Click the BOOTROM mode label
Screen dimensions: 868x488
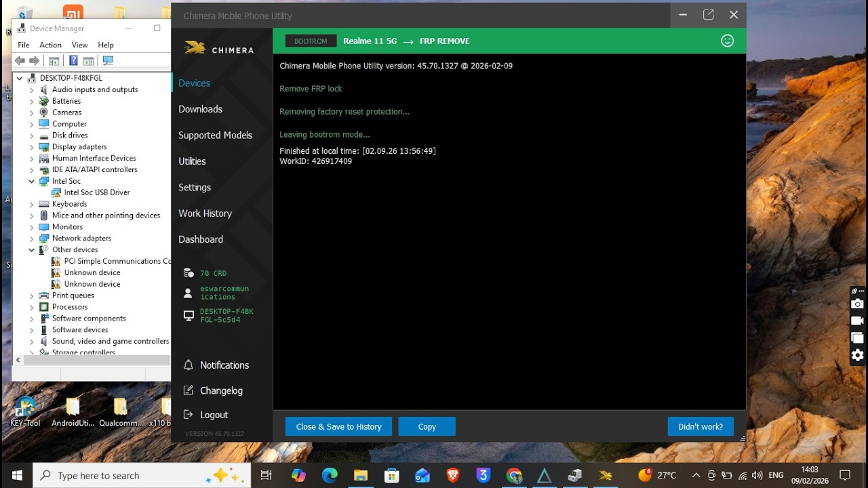[311, 41]
